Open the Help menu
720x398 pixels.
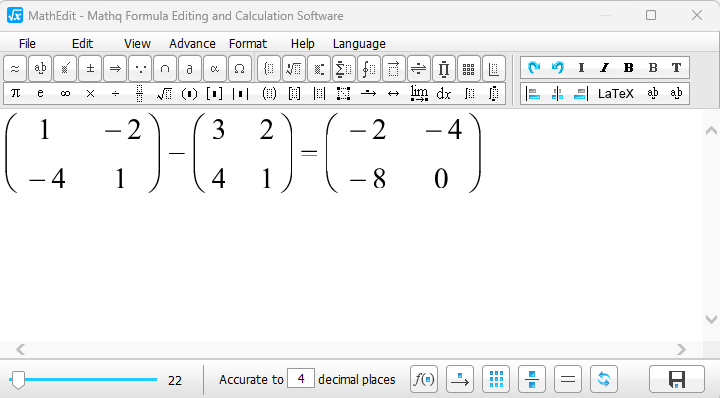[303, 44]
